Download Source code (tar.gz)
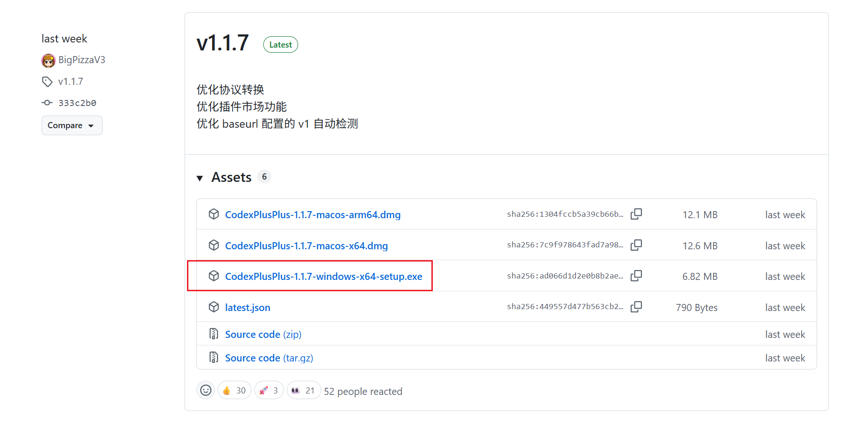Image resolution: width=868 pixels, height=426 pixels. coord(269,358)
